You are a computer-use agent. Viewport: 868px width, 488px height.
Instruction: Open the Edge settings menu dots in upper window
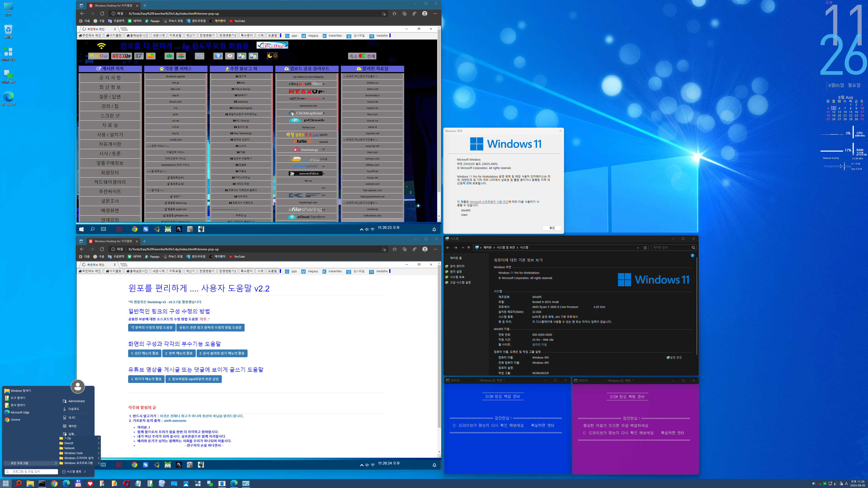(x=435, y=14)
